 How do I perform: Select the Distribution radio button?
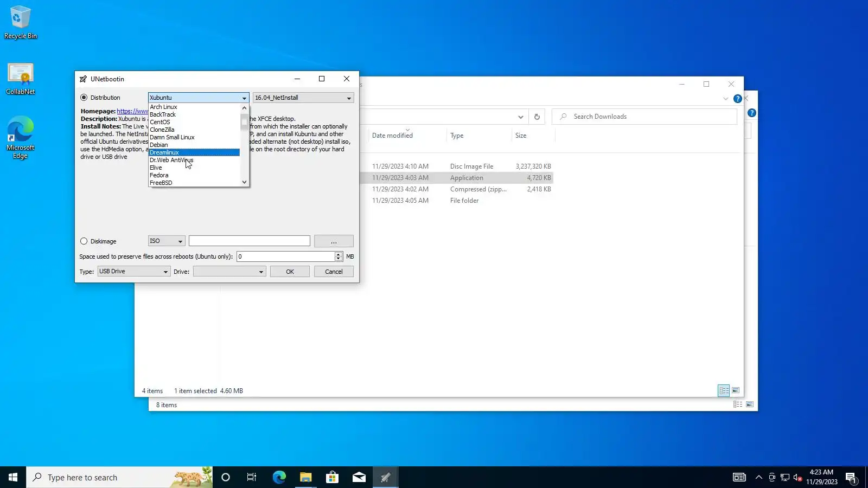(84, 98)
